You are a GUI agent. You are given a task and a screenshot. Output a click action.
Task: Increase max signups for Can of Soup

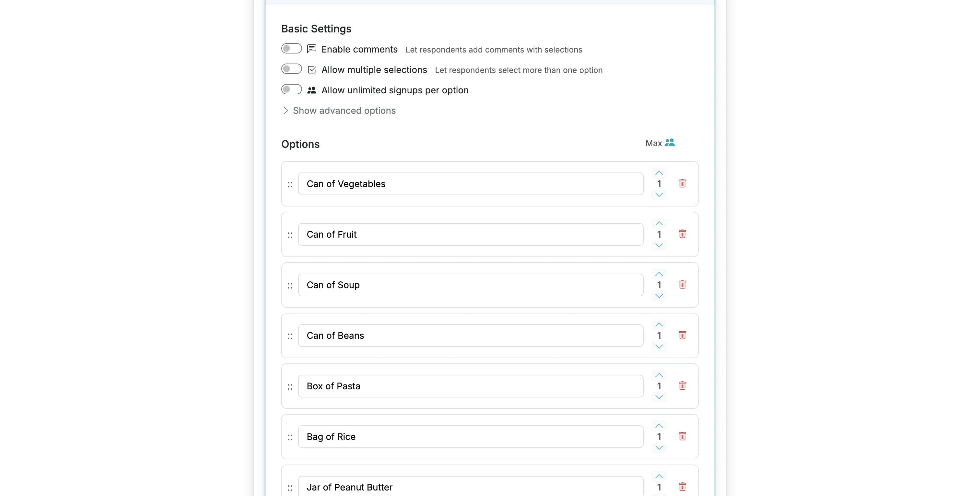pos(659,274)
